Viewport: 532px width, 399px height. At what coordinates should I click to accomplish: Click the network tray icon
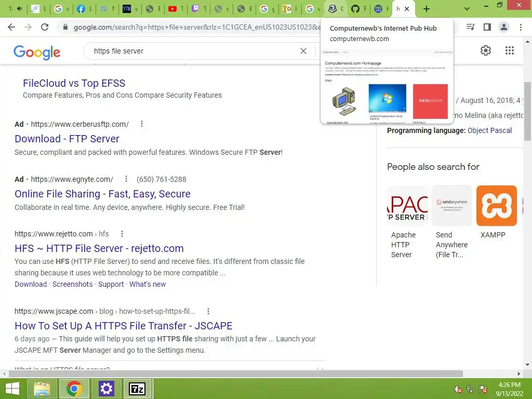click(471, 389)
